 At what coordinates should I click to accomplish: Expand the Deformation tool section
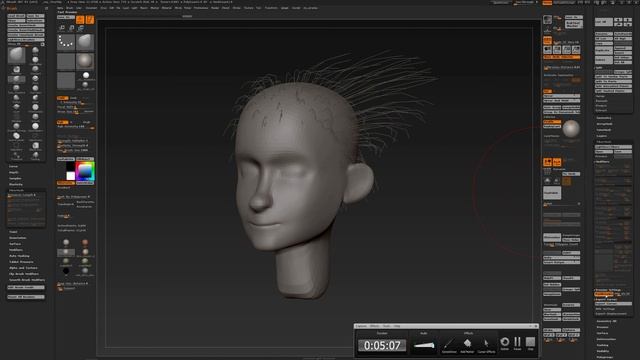pyautogui.click(x=606, y=339)
